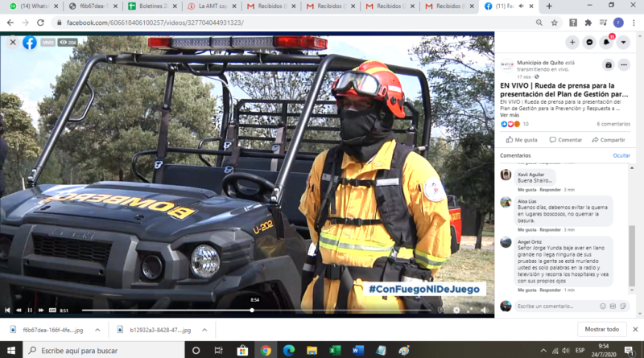This screenshot has height=358, width=644.
Task: Open the Create plus menu
Action: coord(572,43)
